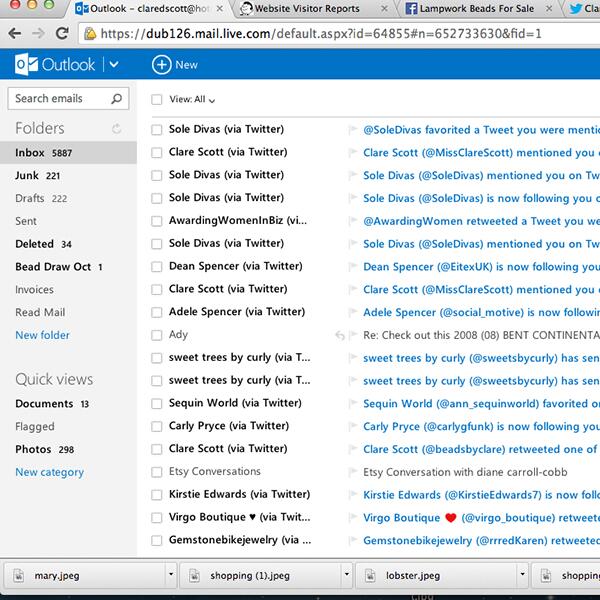Open the Virgo Boutique retweet email subject
The height and width of the screenshot is (600, 600).
(481, 518)
